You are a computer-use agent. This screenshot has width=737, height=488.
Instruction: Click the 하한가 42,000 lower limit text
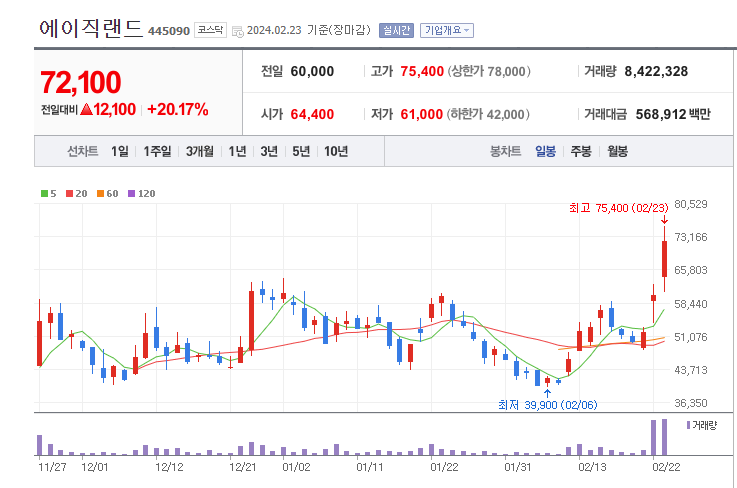[488, 114]
